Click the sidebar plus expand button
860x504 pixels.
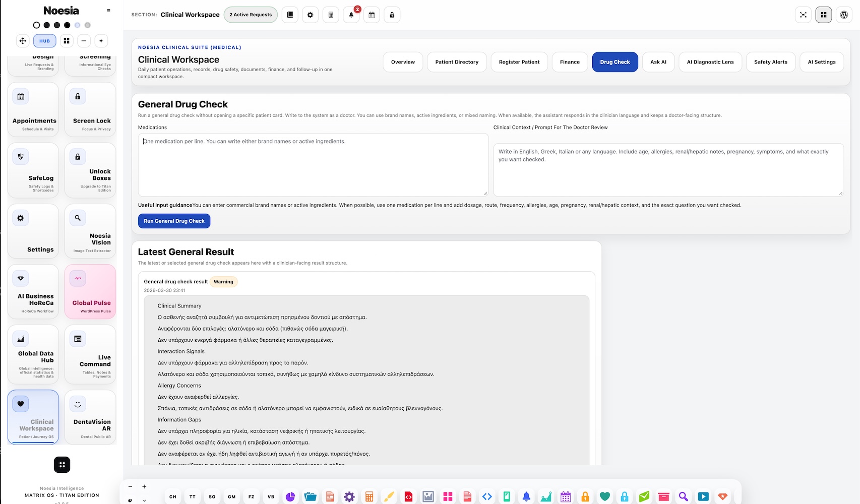tap(101, 41)
